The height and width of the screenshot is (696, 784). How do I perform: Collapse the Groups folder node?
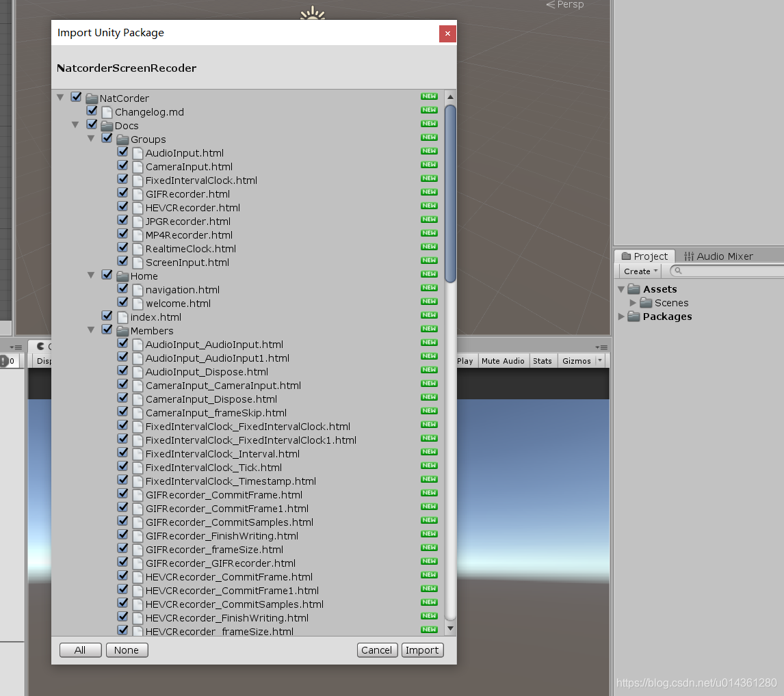click(91, 138)
